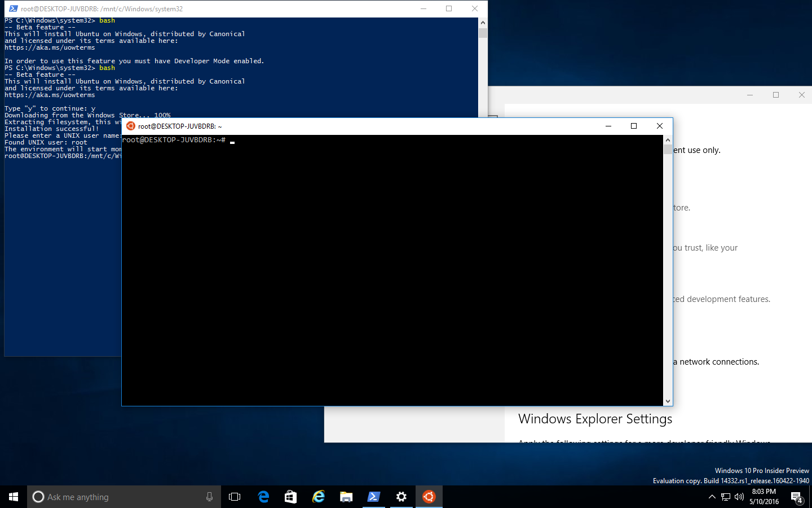Image resolution: width=812 pixels, height=508 pixels.
Task: Open the Start menu
Action: [x=12, y=497]
